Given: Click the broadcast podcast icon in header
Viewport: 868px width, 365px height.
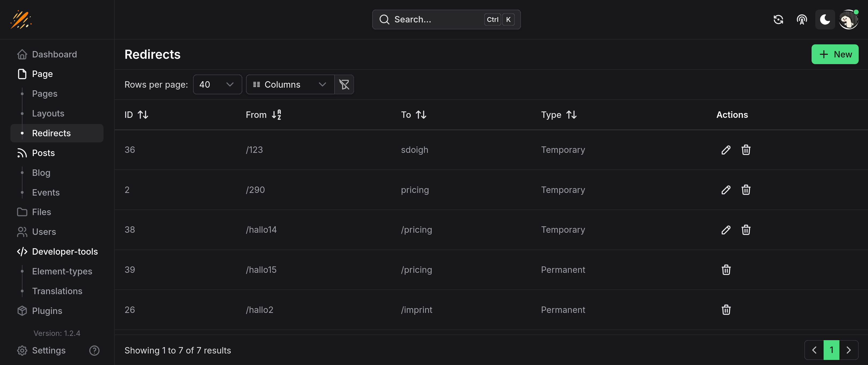Looking at the screenshot, I should [x=802, y=20].
